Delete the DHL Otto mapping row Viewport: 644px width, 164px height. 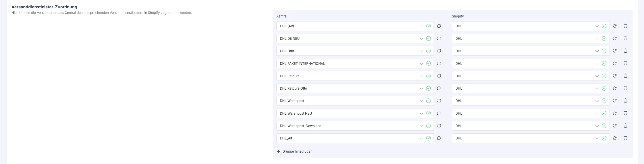click(x=625, y=51)
